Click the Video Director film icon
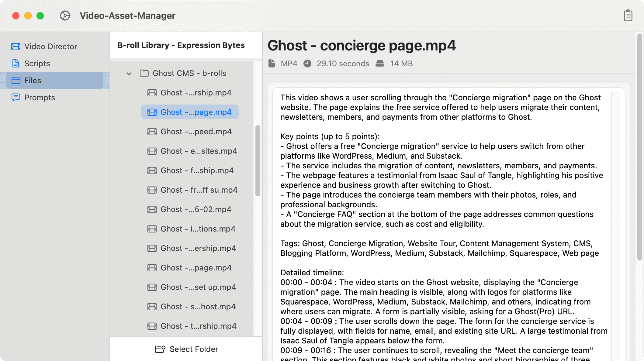The width and height of the screenshot is (644, 361). [16, 46]
